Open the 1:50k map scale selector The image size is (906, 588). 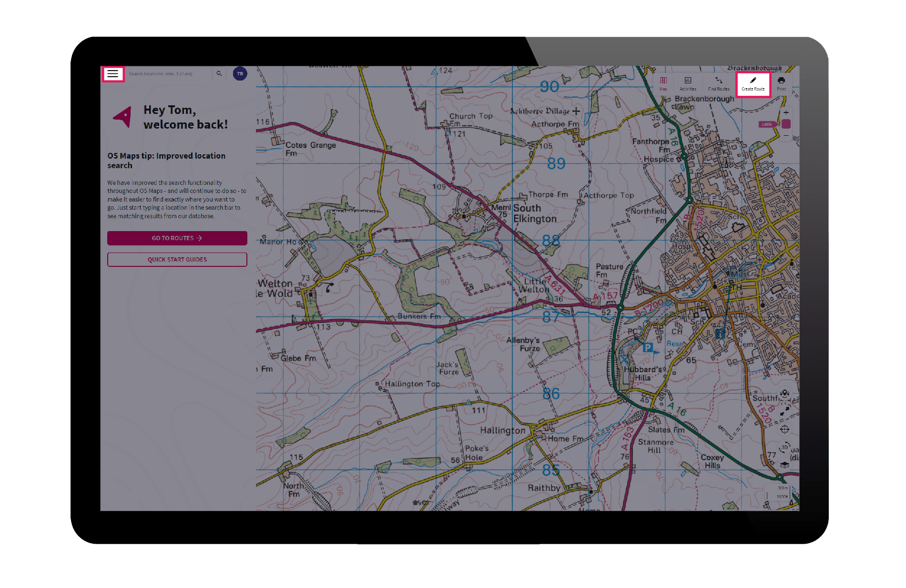(768, 124)
